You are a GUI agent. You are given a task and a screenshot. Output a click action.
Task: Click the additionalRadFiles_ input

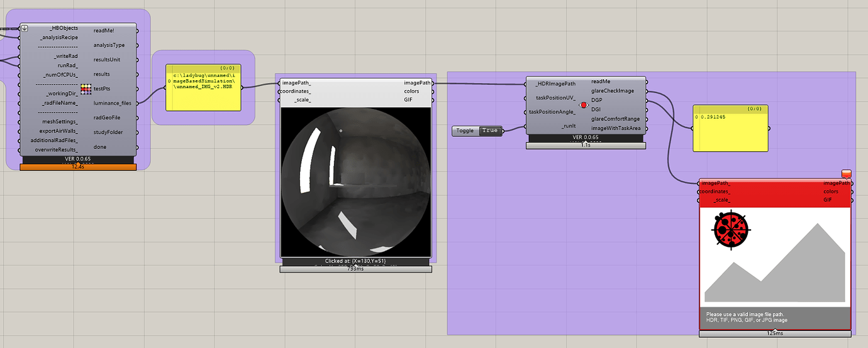click(55, 140)
